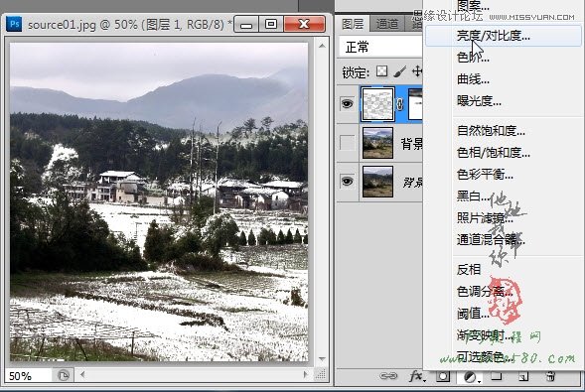The height and width of the screenshot is (392, 585).
Task: Select the thumbnail of the italic 背景 layer
Action: click(x=377, y=182)
